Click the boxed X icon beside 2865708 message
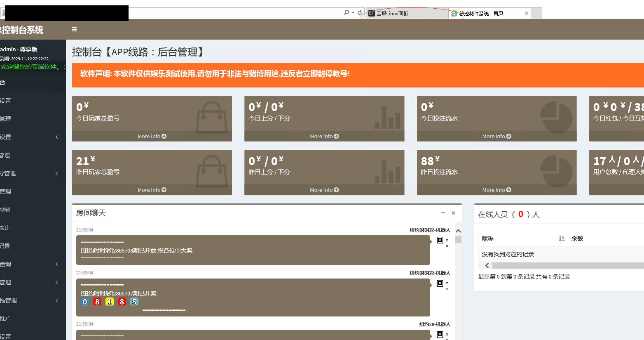The width and height of the screenshot is (644, 340). point(440,240)
